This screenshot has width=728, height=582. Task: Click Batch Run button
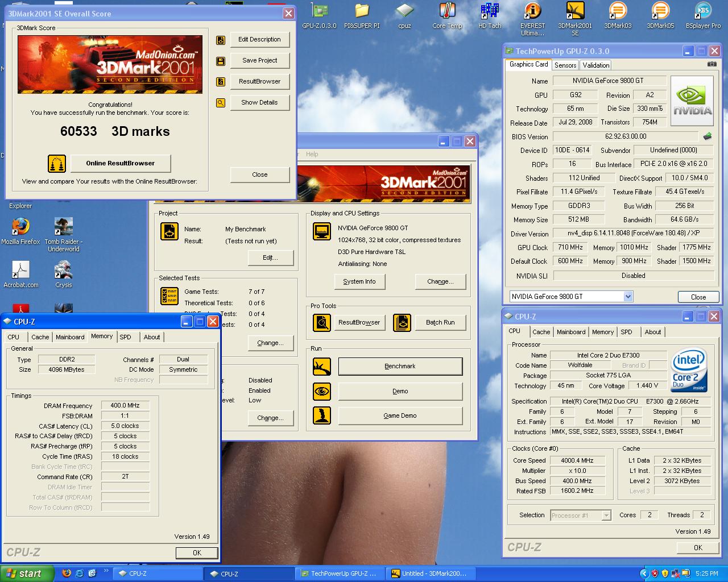440,323
